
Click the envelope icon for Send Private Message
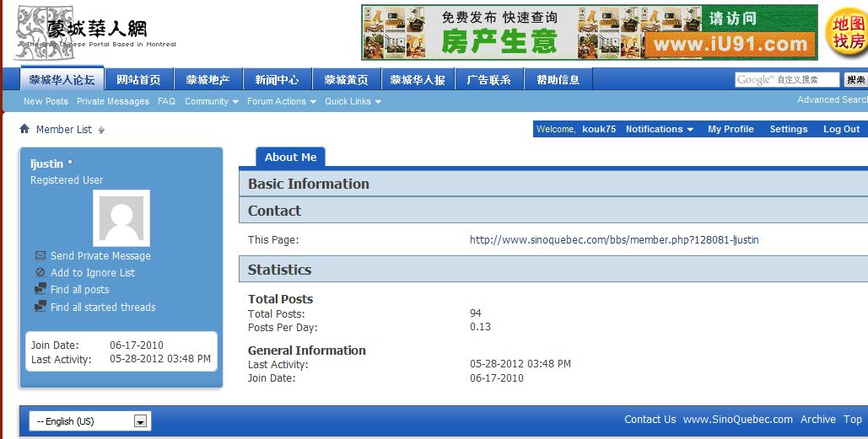(40, 255)
